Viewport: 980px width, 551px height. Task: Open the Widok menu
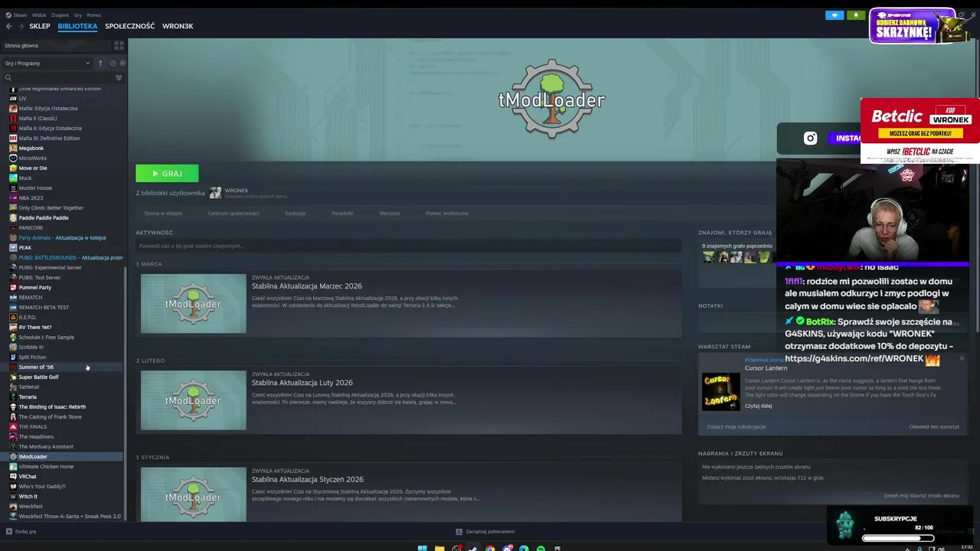click(x=39, y=15)
